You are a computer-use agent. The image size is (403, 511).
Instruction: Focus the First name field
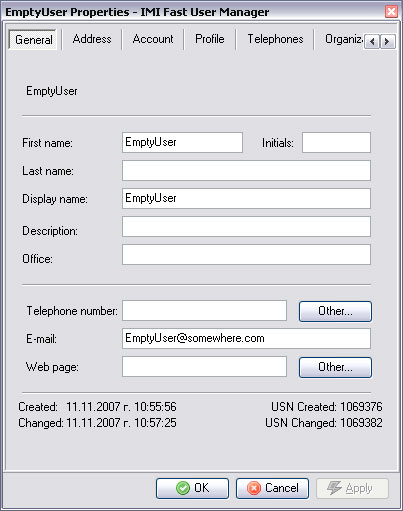pos(182,142)
